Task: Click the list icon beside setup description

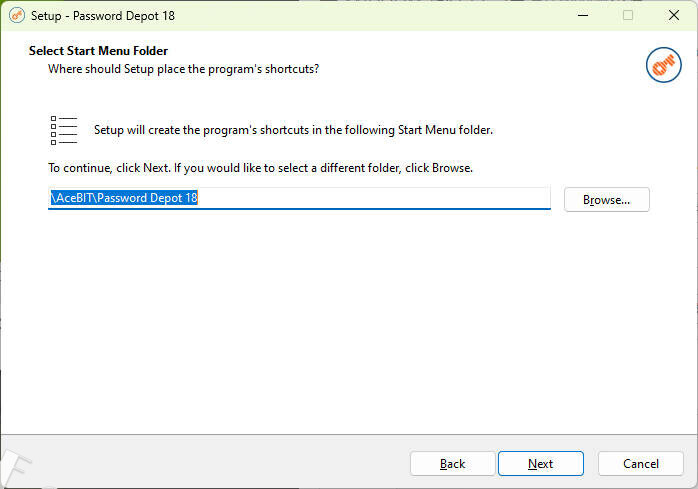Action: pos(64,130)
